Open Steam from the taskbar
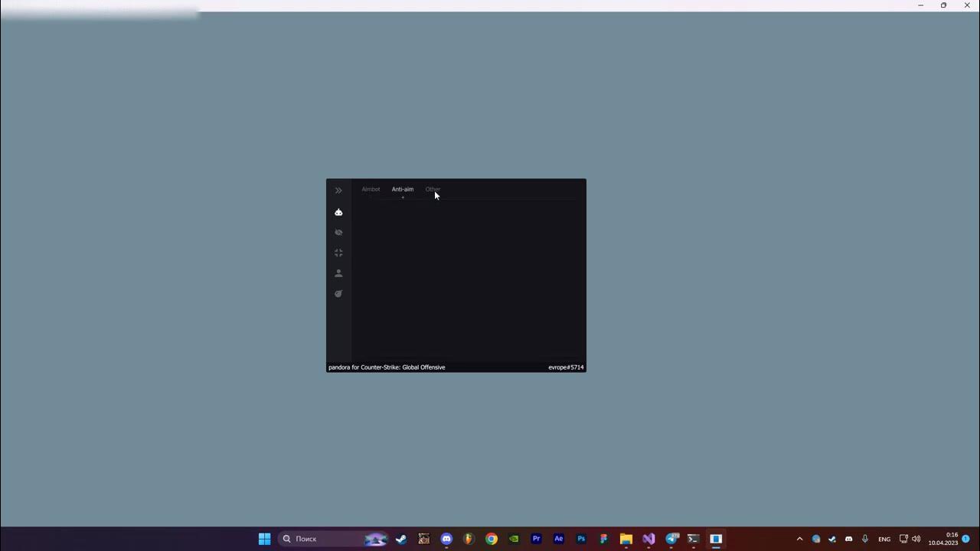Image resolution: width=980 pixels, height=551 pixels. (x=401, y=539)
